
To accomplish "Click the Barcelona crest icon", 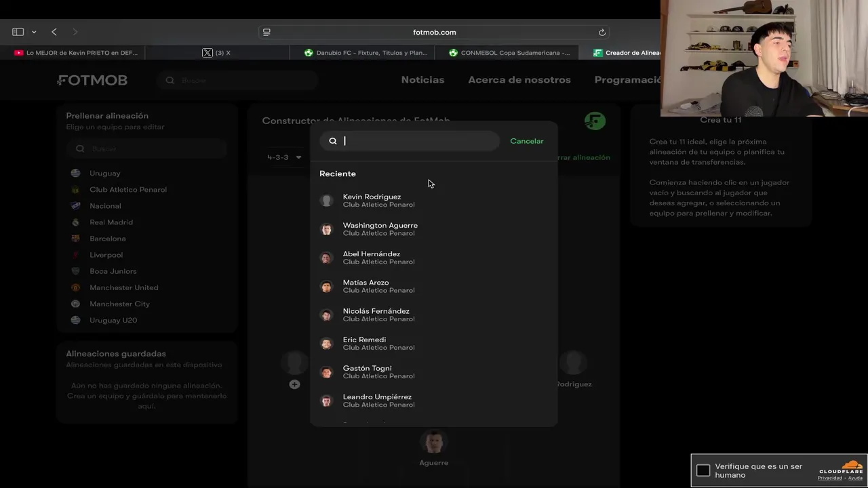I will click(x=75, y=238).
